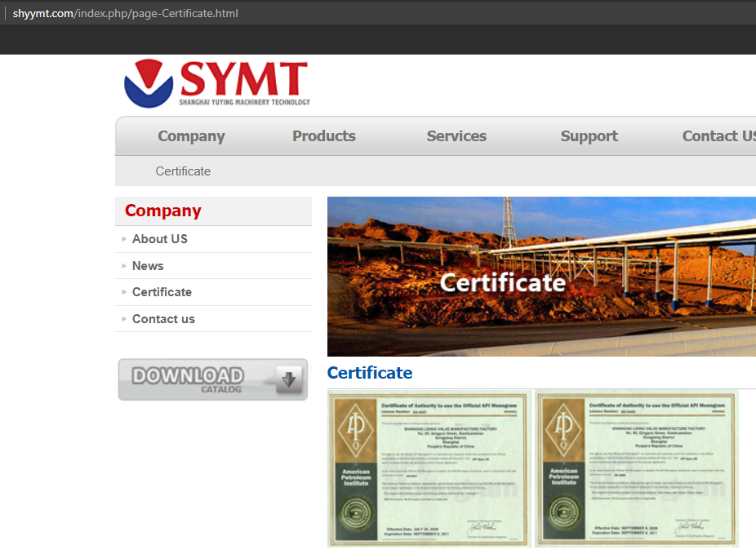View the left API certificate thumbnail
The height and width of the screenshot is (550, 756).
[x=429, y=468]
